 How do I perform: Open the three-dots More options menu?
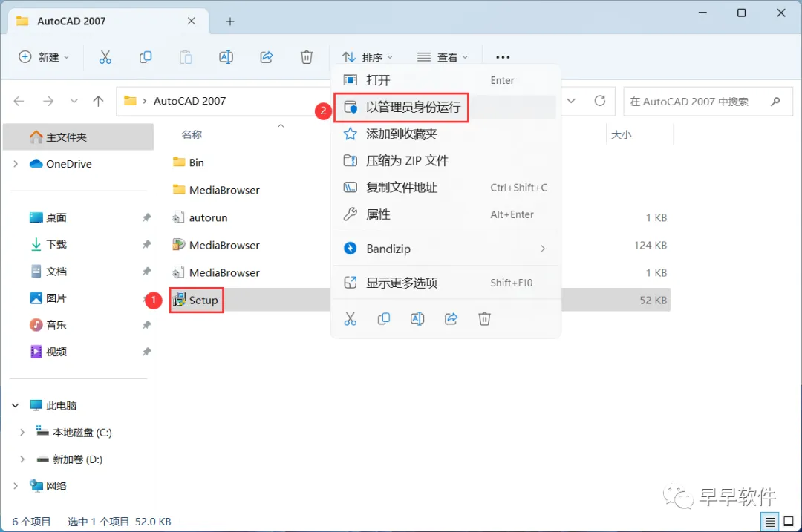[x=503, y=57]
